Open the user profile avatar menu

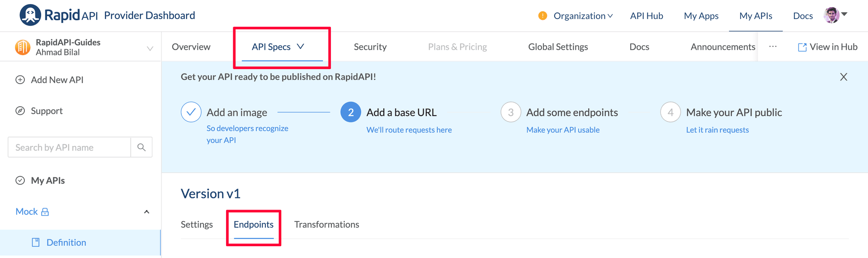831,15
